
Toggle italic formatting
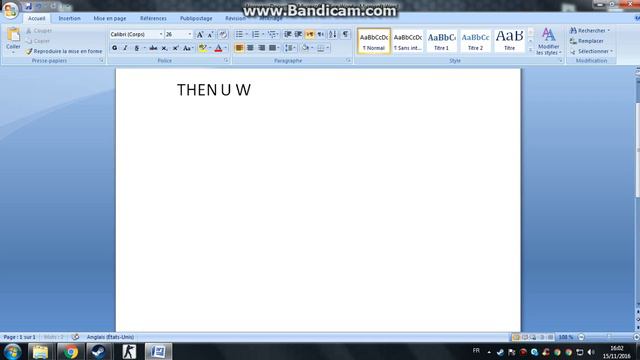click(x=125, y=48)
